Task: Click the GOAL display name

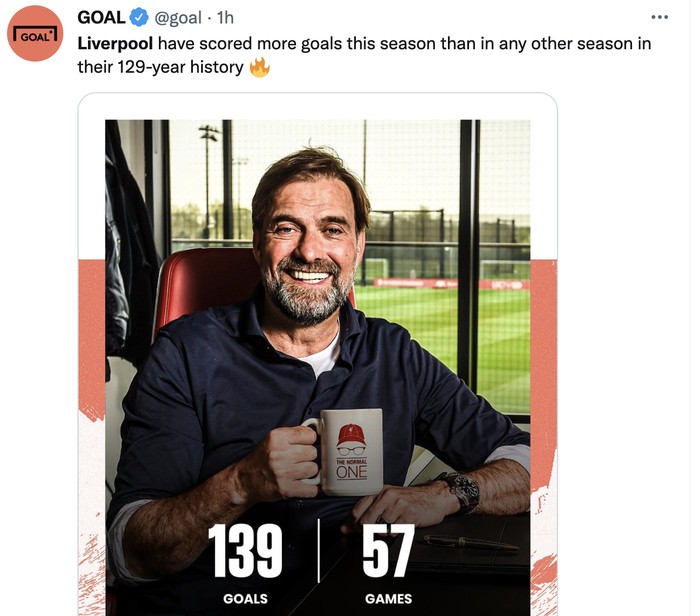Action: (x=101, y=18)
